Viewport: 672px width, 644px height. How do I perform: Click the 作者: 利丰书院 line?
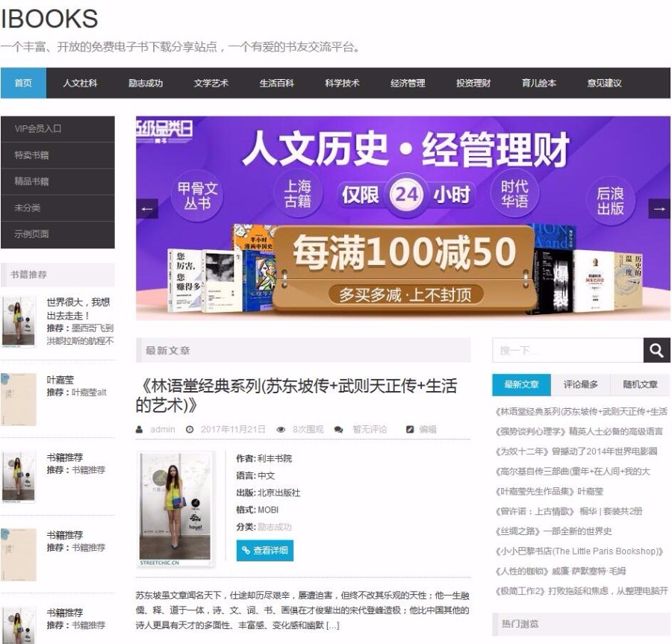click(x=264, y=458)
